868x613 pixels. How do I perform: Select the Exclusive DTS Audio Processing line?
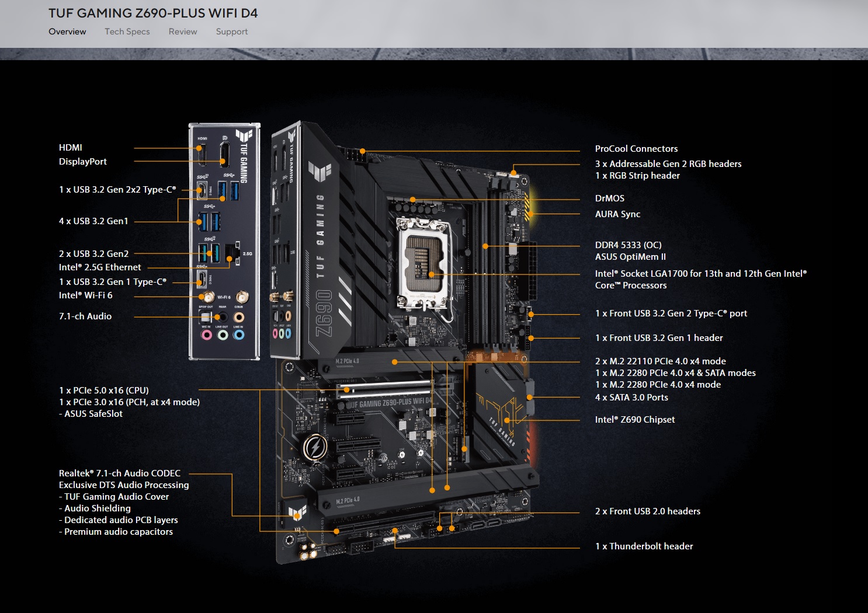coord(124,485)
